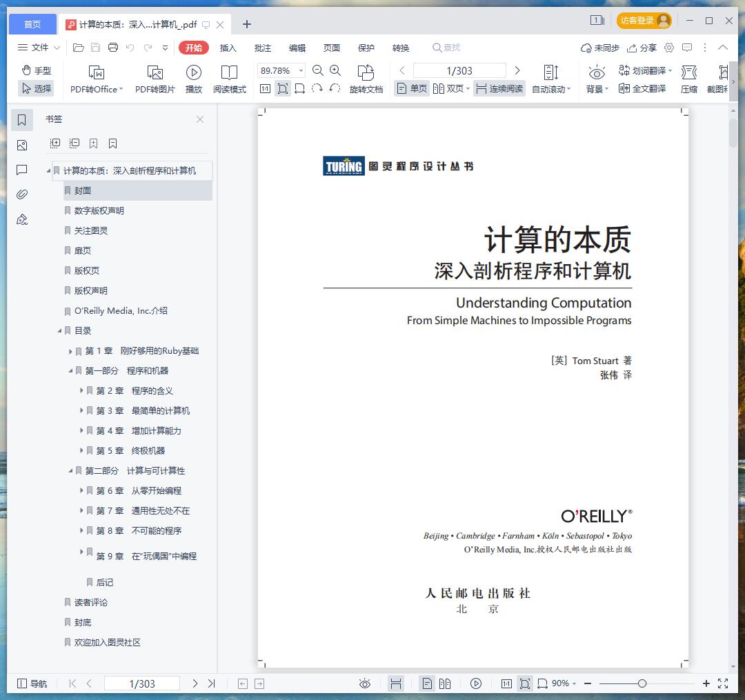The image size is (745, 700).
Task: Close the 书签 bookmarks panel
Action: point(200,119)
